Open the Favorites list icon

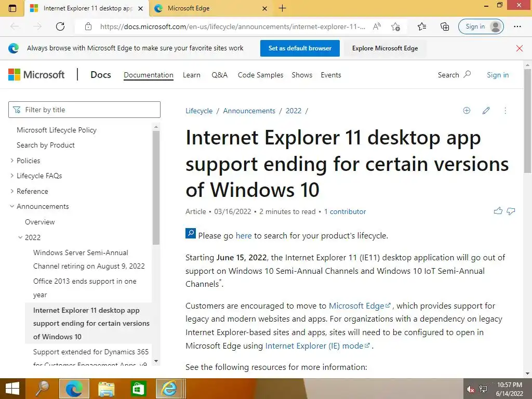422,26
